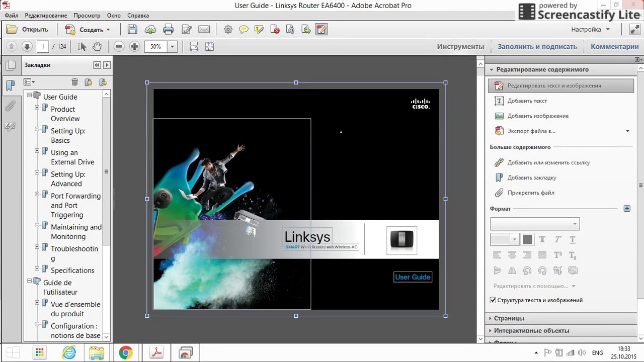Click the dark gray text color swatch
The image size is (644, 362).
pos(527,240)
